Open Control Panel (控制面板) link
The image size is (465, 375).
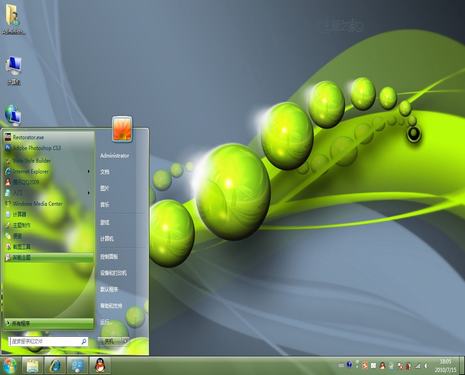[109, 257]
